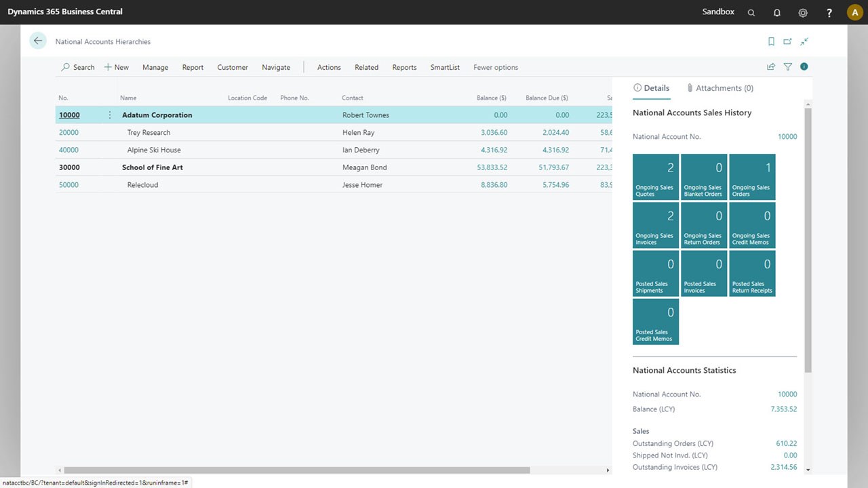Image resolution: width=868 pixels, height=488 pixels.
Task: Open Ongoing Sales Orders tile
Action: (x=752, y=177)
